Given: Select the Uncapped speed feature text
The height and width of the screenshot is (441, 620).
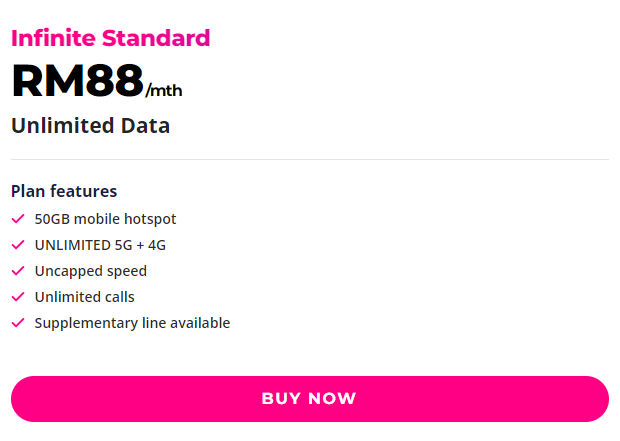Looking at the screenshot, I should coord(91,271).
